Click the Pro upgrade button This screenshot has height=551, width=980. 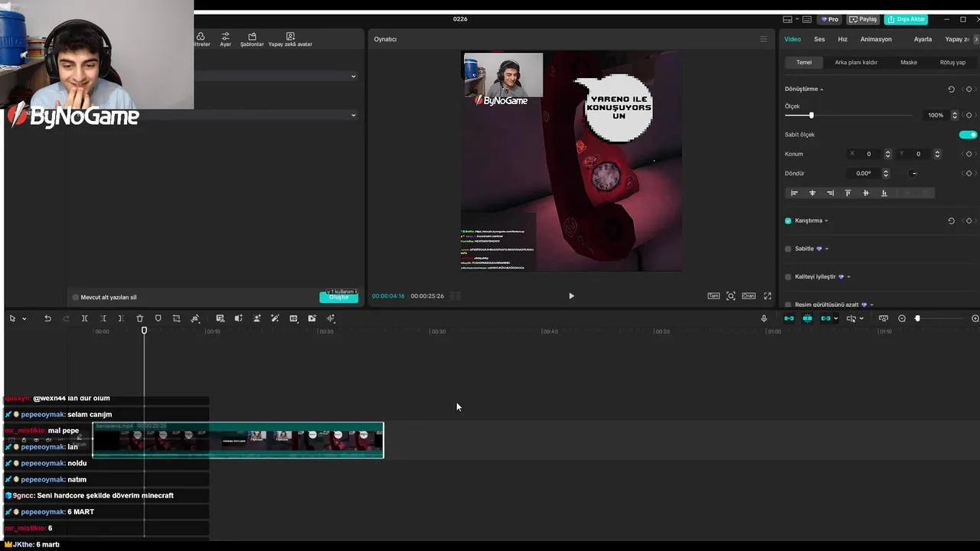point(829,19)
